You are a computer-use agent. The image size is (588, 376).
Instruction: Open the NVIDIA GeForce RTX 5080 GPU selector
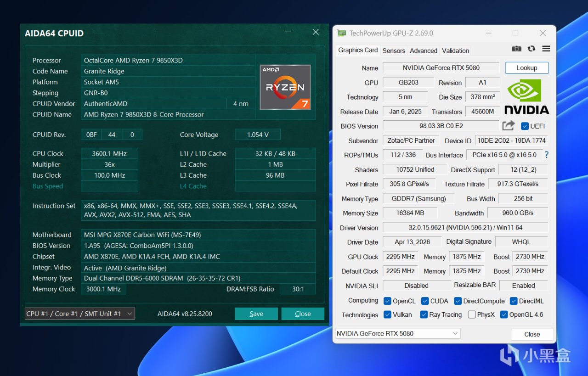397,334
